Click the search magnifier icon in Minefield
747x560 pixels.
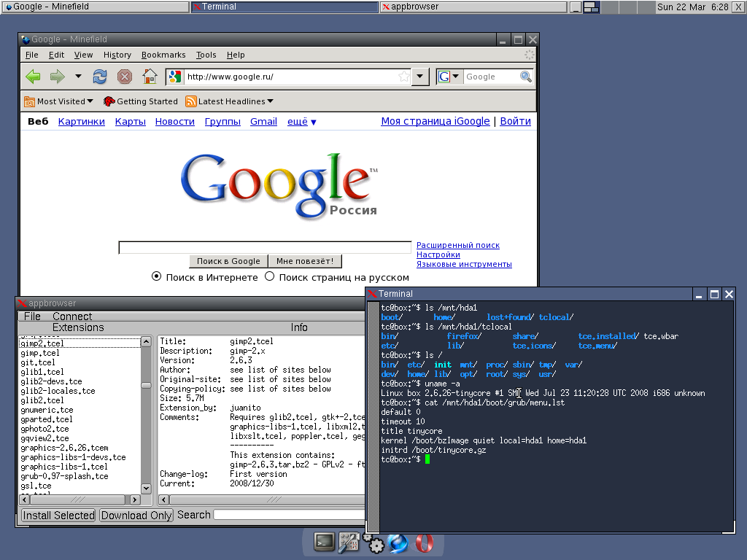525,76
